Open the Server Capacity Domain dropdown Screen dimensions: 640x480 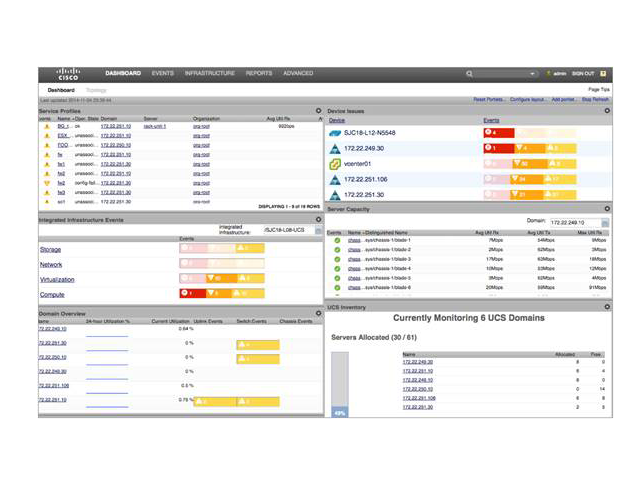[604, 222]
